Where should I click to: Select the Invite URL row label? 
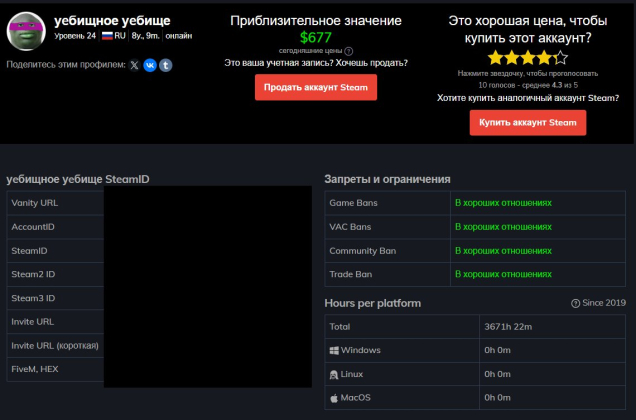[32, 322]
